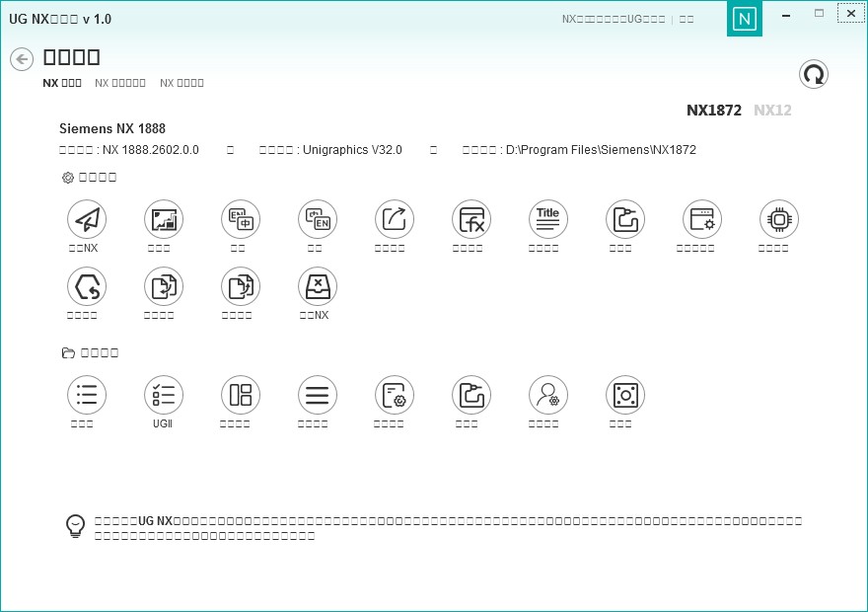
Task: Click the documents icon with arrow pointing to front page
Action: coord(164,286)
